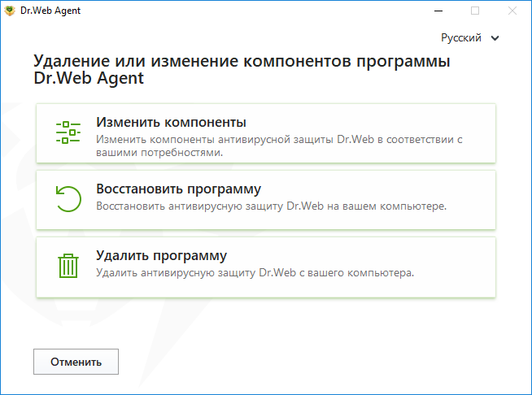Select the Изменить компоненты option
Viewport: 532px width, 395px height.
click(266, 133)
